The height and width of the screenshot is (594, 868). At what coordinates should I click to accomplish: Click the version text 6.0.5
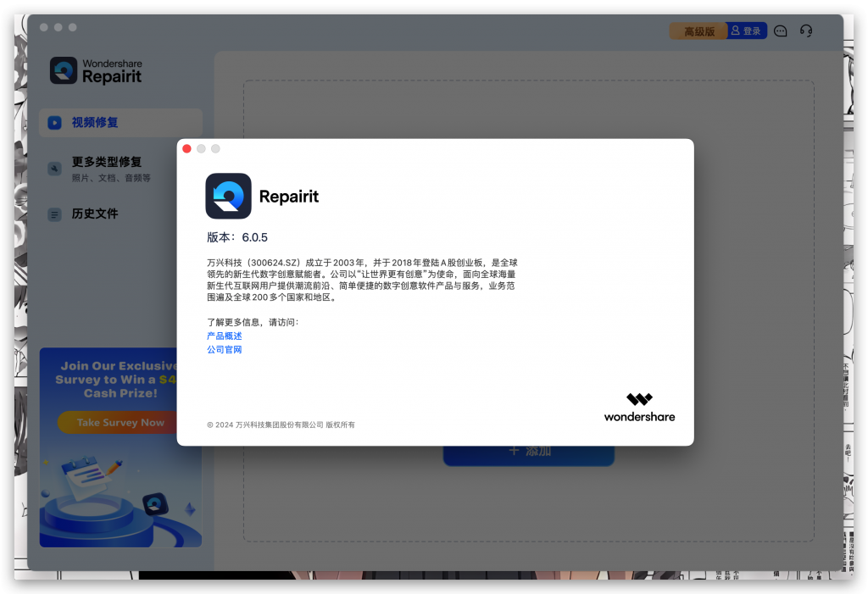pos(254,237)
